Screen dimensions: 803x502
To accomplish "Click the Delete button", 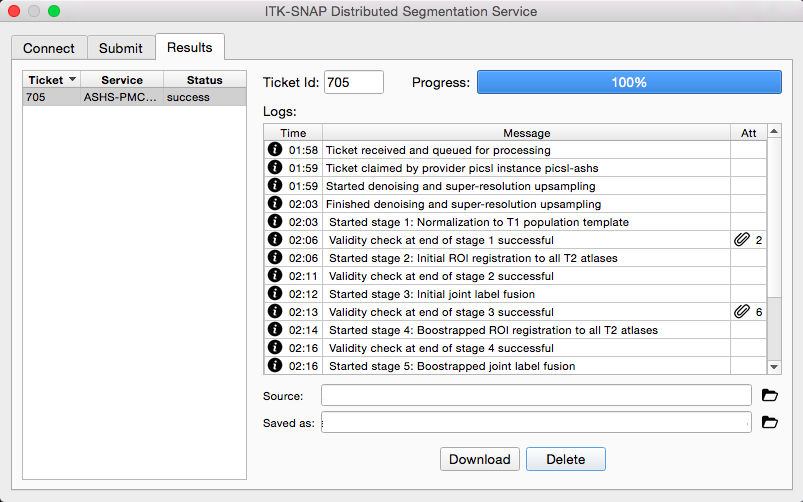I will click(x=566, y=459).
